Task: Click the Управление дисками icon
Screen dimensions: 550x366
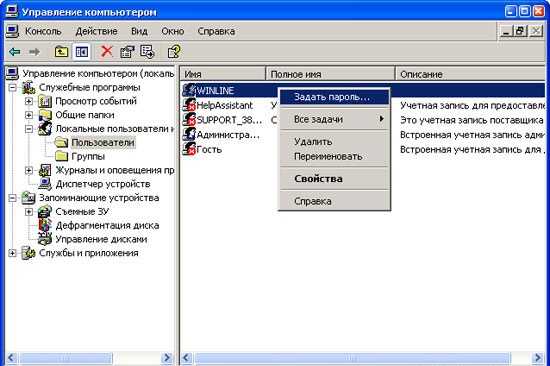Action: click(45, 239)
